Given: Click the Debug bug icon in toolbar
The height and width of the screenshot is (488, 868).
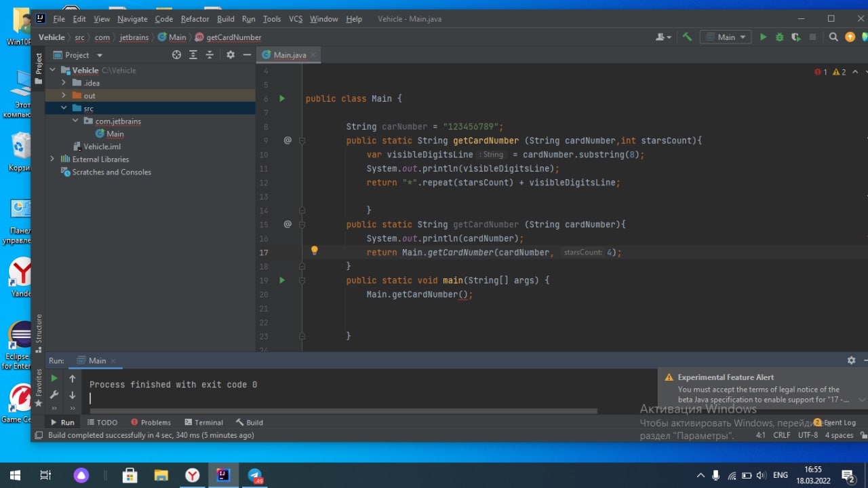Looking at the screenshot, I should point(779,37).
